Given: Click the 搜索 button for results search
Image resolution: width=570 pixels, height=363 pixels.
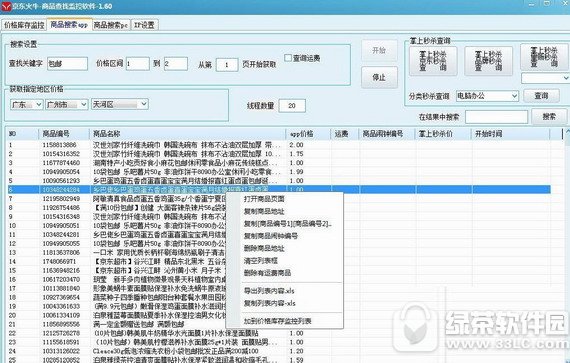Looking at the screenshot, I should (549, 117).
